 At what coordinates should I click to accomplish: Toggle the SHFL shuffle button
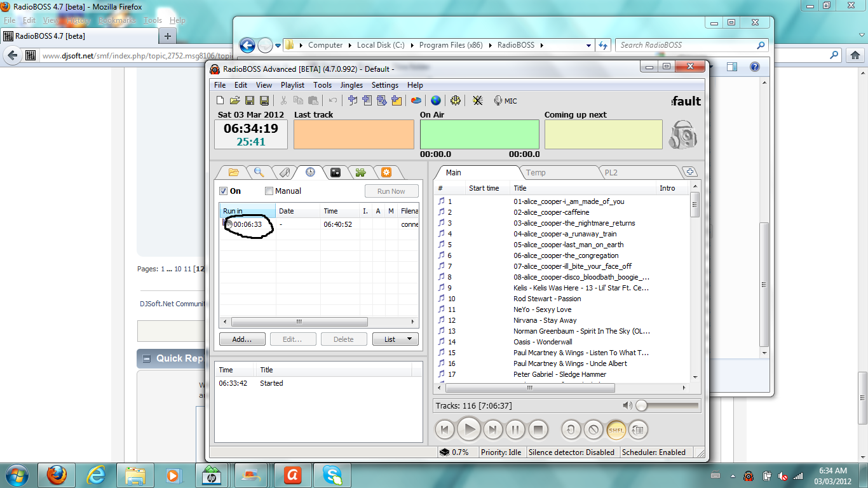coord(616,430)
